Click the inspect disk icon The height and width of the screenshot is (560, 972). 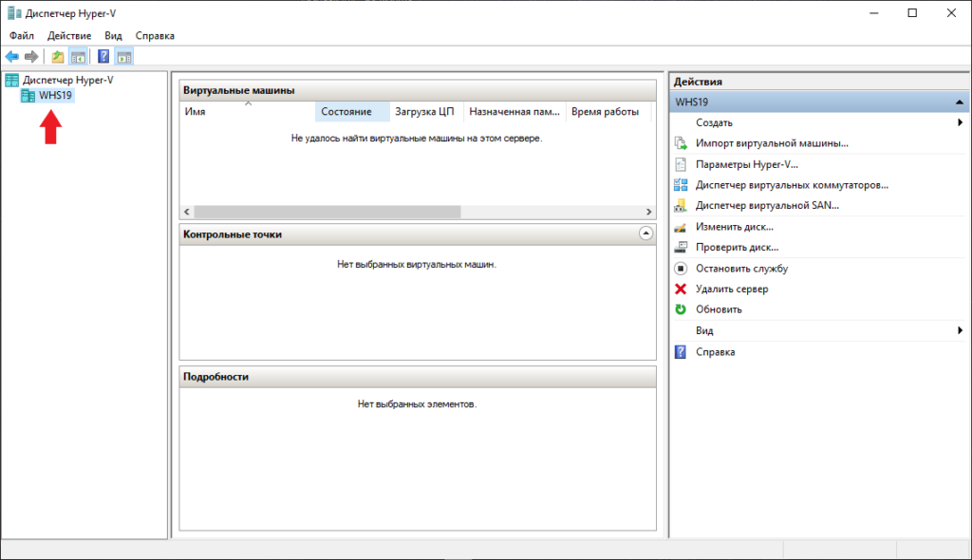click(681, 247)
